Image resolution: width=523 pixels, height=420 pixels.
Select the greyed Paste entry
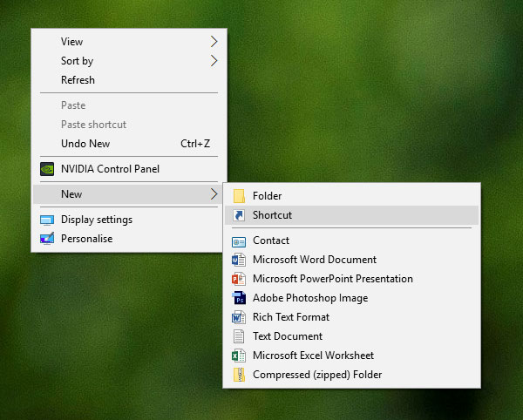tap(129, 105)
